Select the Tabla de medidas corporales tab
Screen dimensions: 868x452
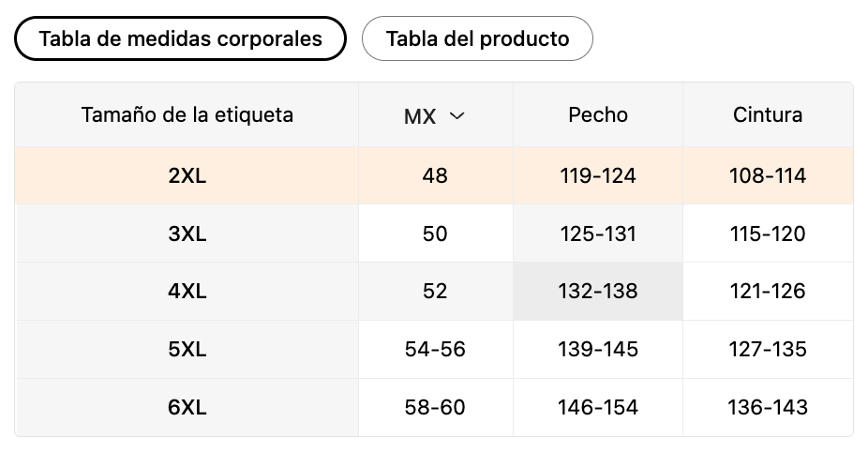181,38
